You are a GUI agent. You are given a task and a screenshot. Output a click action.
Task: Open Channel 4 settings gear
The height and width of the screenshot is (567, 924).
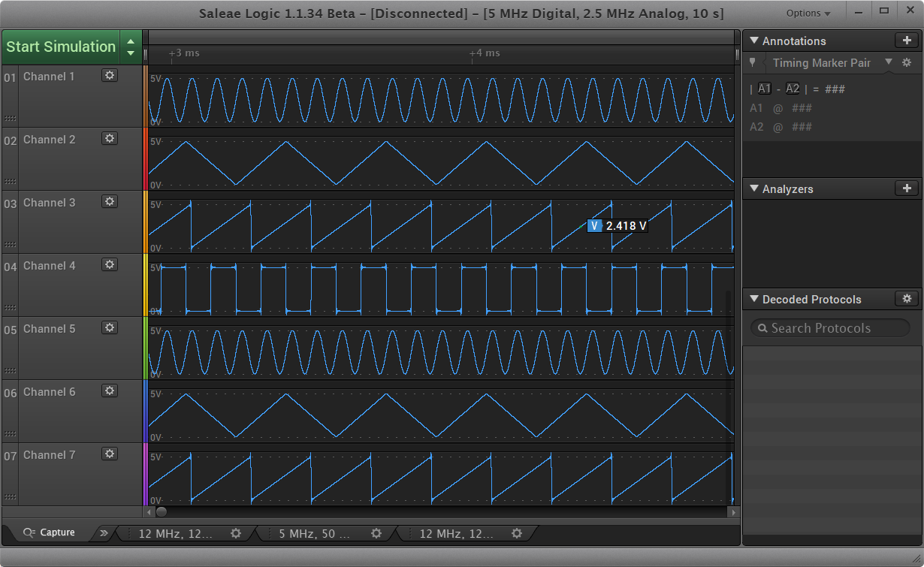[110, 264]
